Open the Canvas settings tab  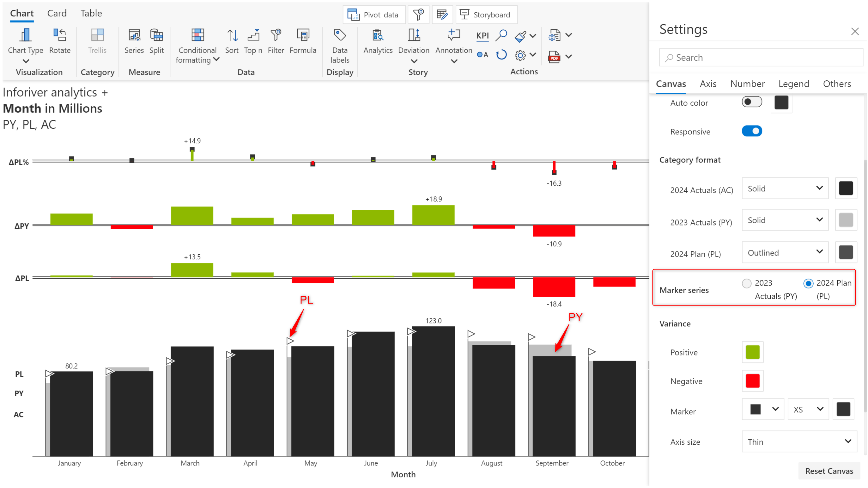pos(671,83)
